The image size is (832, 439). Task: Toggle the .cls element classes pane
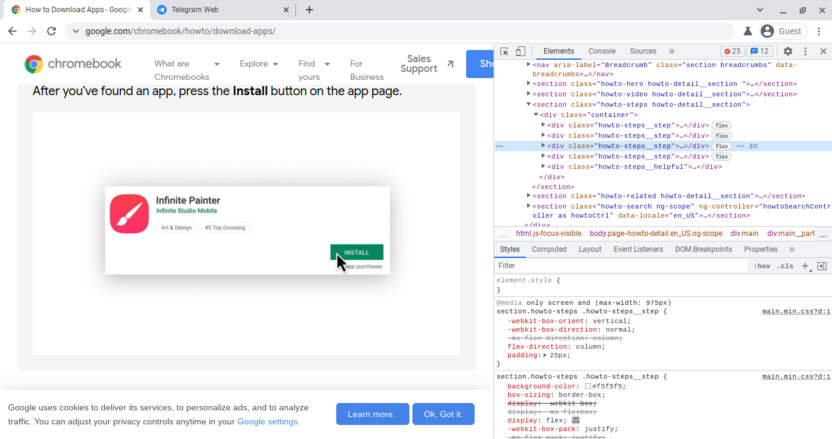785,266
